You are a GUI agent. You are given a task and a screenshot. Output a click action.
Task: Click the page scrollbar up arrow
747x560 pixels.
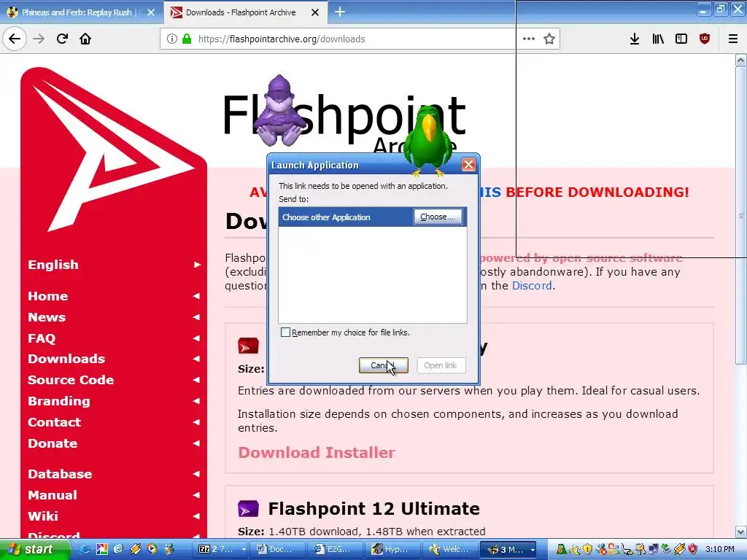click(741, 60)
